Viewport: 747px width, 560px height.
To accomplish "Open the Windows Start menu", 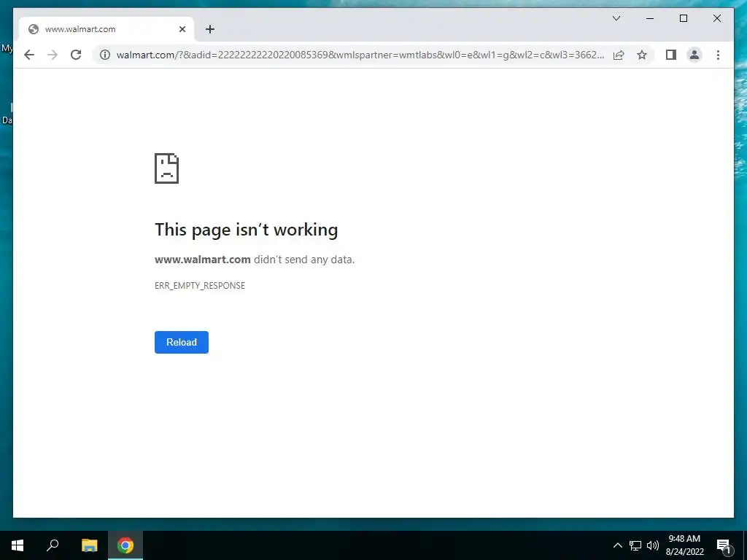I will pyautogui.click(x=18, y=545).
